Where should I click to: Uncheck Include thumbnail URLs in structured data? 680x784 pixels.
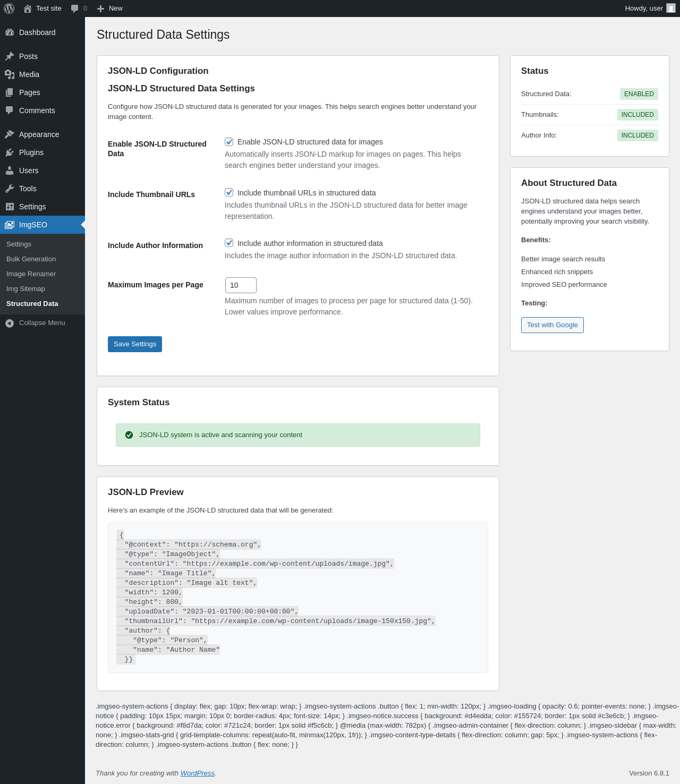coord(229,192)
